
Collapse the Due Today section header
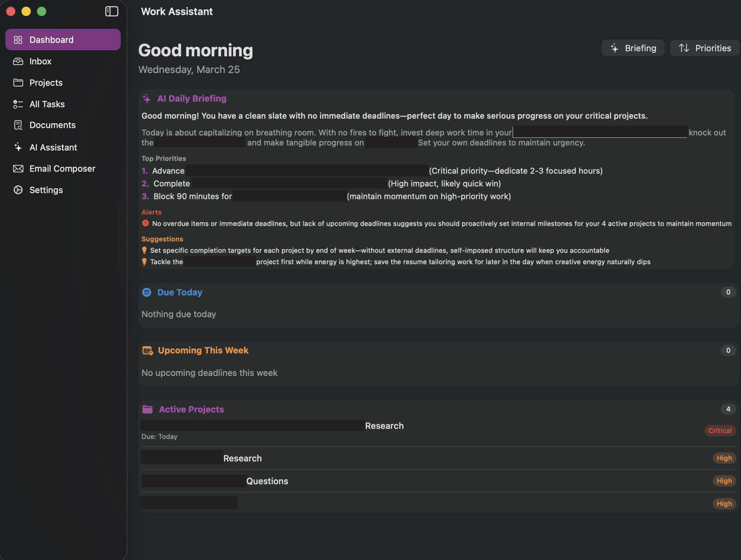pos(180,292)
